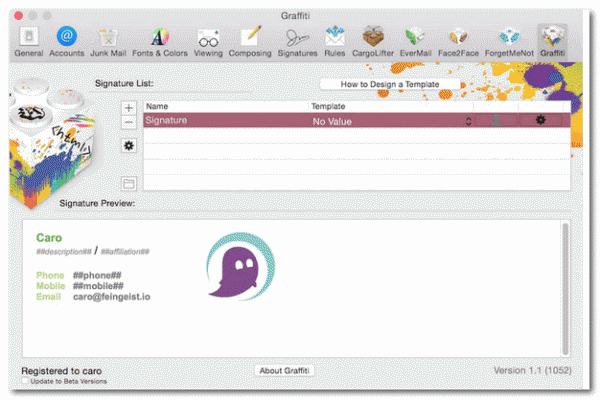This screenshot has height=400, width=600.
Task: Click the purple ghost logo in preview
Action: 241,266
